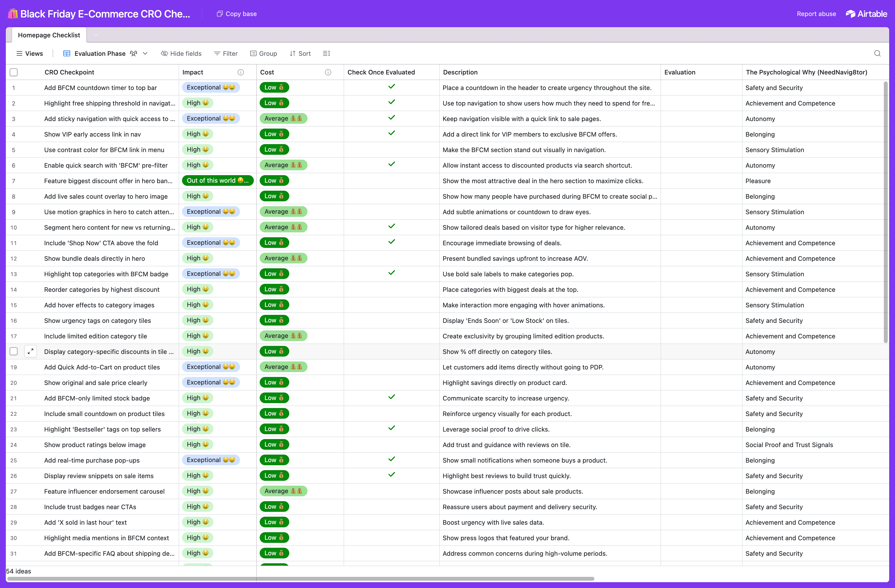Click the Group icon in toolbar
This screenshot has width=895, height=588.
pos(253,53)
